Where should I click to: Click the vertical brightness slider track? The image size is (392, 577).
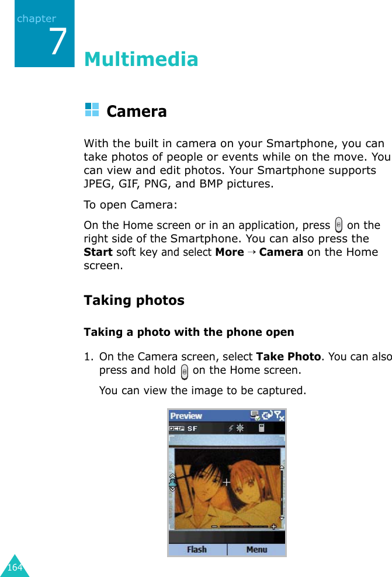[282, 492]
